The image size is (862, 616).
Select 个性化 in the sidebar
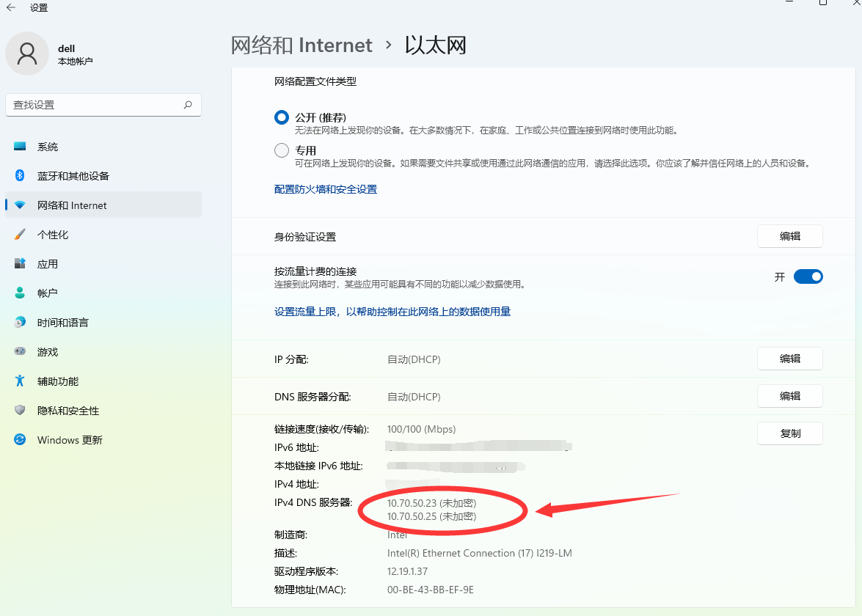(x=53, y=235)
